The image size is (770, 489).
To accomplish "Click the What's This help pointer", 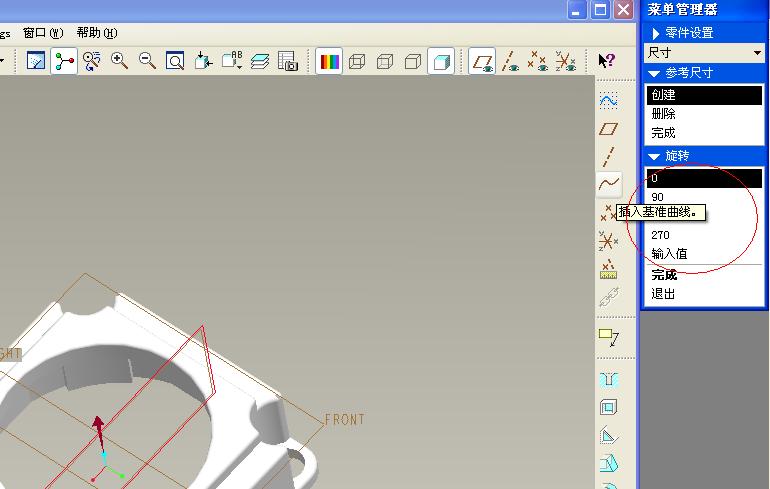I will point(607,61).
